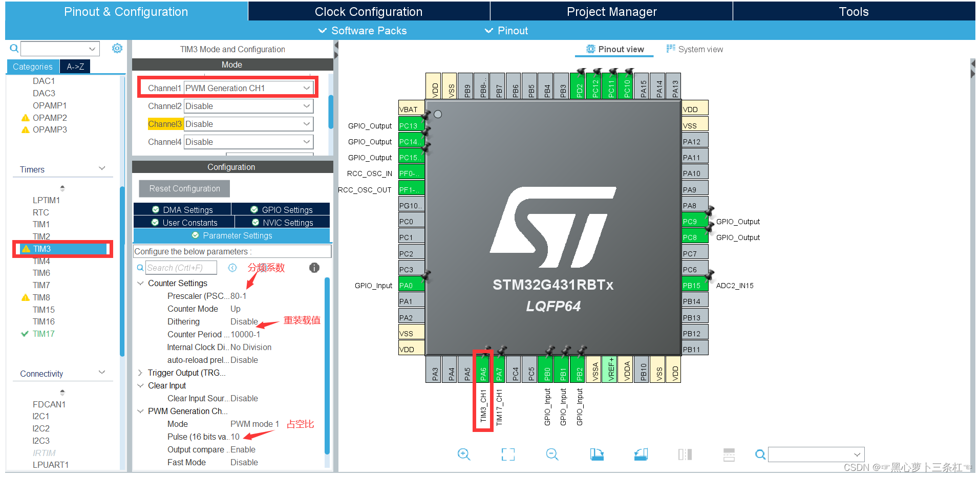Select pin PC13 on the chip

[x=412, y=125]
